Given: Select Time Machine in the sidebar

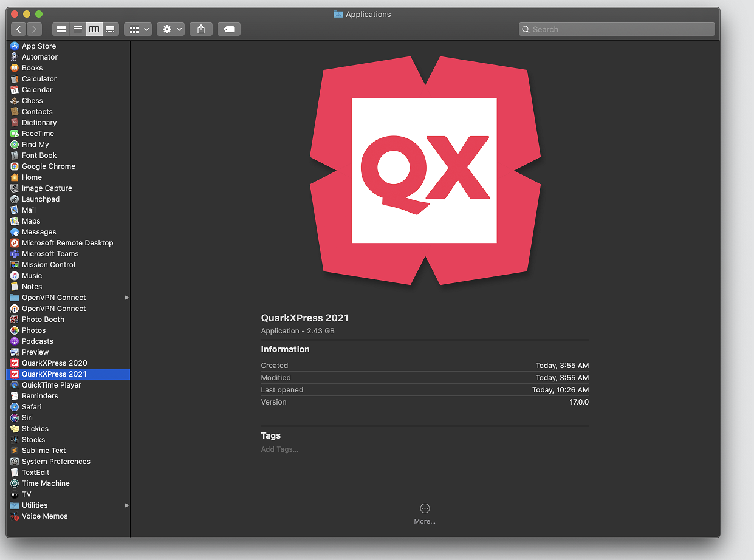Looking at the screenshot, I should (46, 483).
